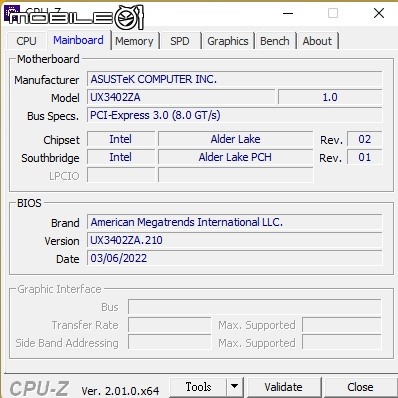
Task: Click the Chipset vendor Intel field
Action: coord(121,139)
